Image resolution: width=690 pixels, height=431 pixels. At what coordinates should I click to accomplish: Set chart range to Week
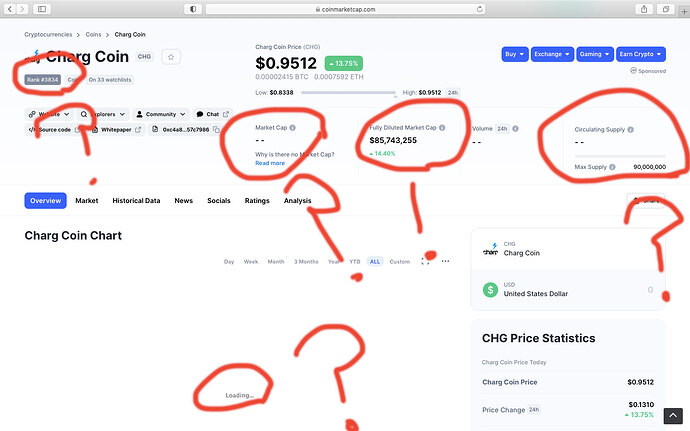[x=251, y=262]
